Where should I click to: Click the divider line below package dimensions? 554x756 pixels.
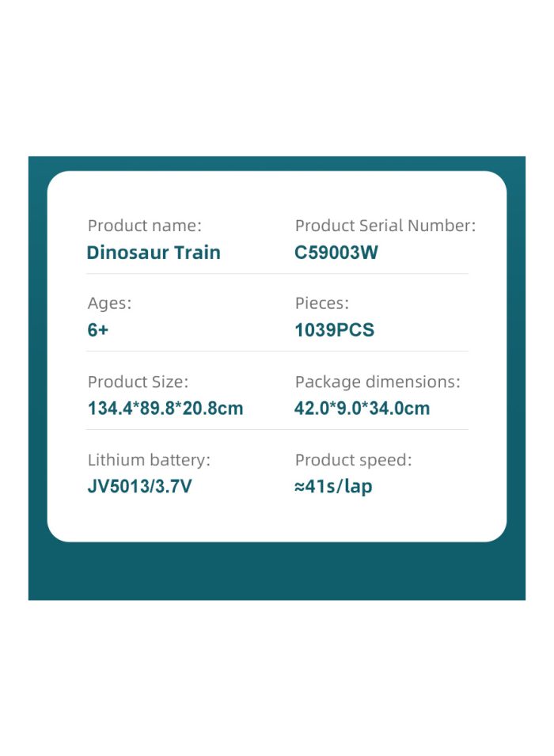pos(277,429)
